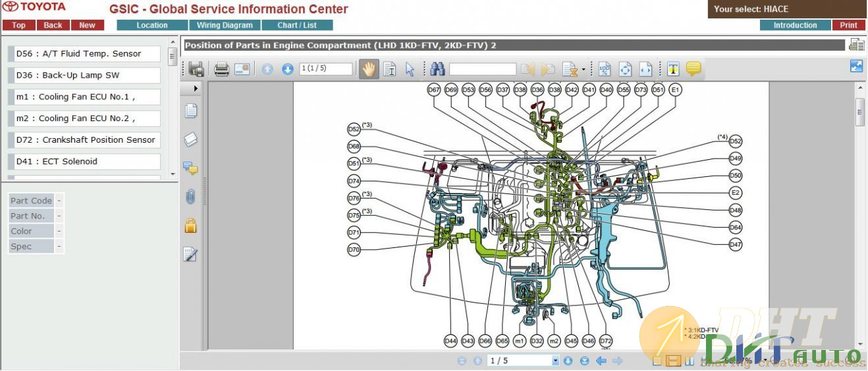
Task: Expand the find options dropdown arrow
Action: pyautogui.click(x=583, y=70)
